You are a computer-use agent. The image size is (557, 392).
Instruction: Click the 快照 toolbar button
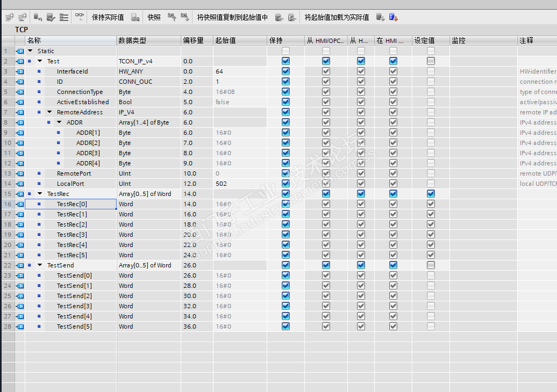(x=154, y=17)
